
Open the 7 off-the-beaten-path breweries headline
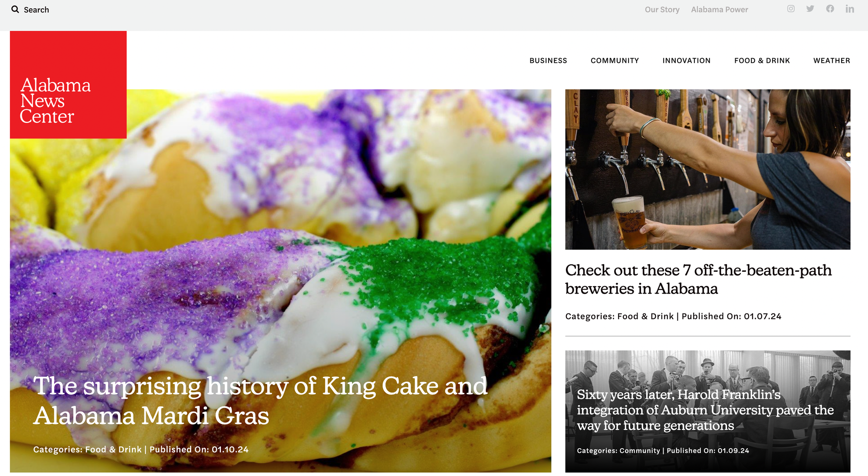pyautogui.click(x=698, y=279)
